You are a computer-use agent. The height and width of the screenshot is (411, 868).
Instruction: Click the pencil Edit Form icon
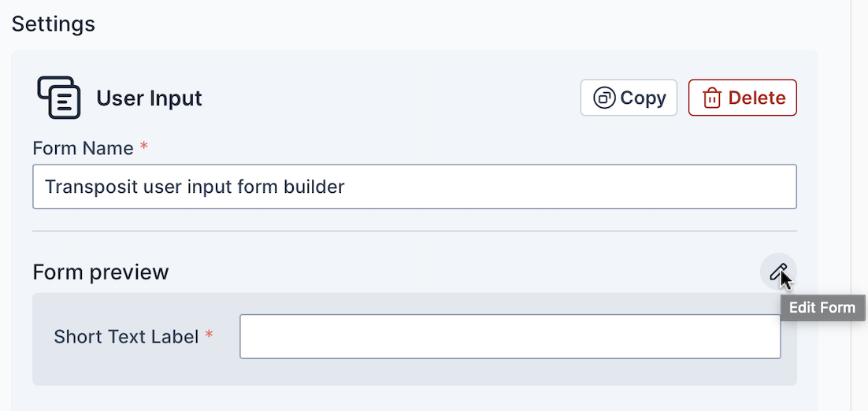pyautogui.click(x=778, y=272)
